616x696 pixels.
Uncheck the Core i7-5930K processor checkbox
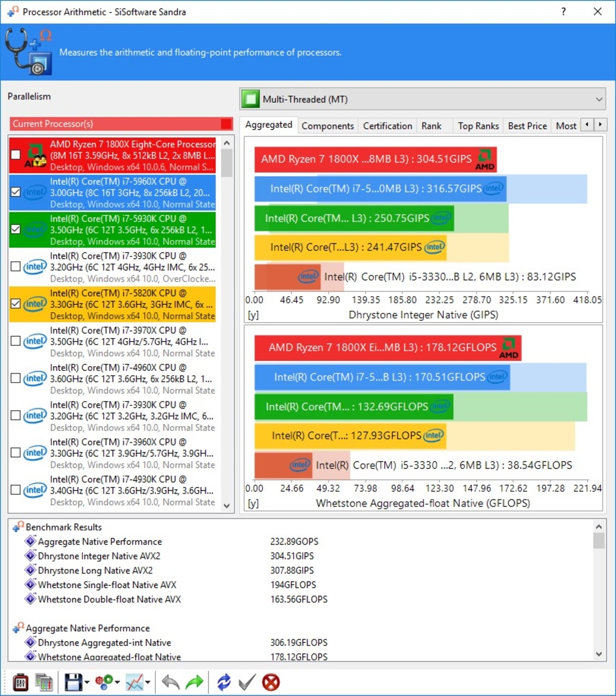click(15, 229)
